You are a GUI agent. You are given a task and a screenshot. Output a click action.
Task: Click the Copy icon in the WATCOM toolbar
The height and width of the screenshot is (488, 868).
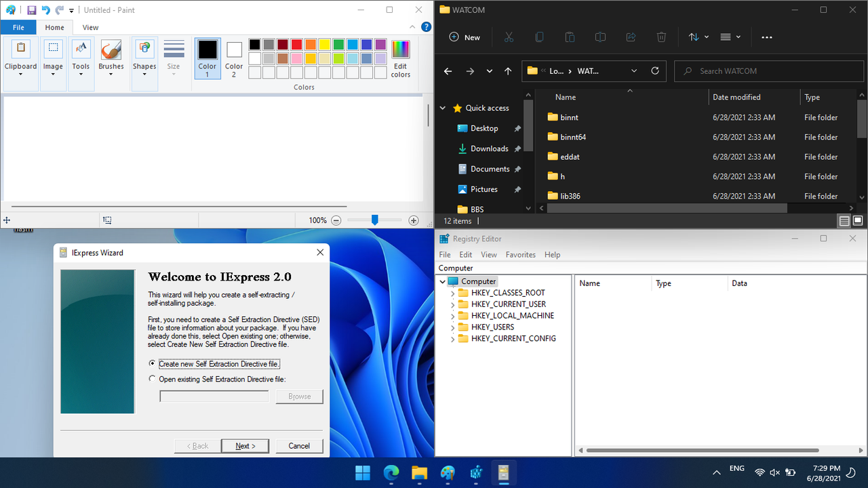[540, 37]
